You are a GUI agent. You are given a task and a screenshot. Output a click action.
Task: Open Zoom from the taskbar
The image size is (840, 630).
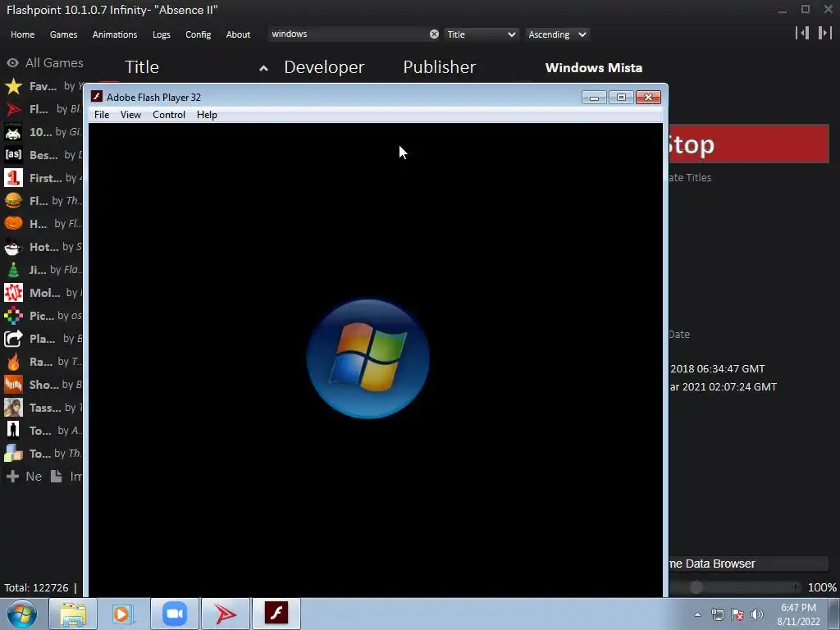pyautogui.click(x=175, y=614)
